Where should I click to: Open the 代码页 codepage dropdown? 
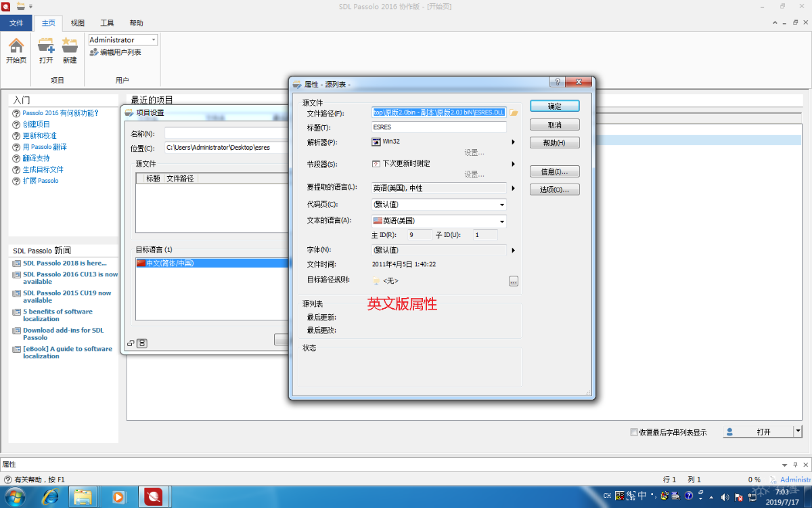(502, 205)
